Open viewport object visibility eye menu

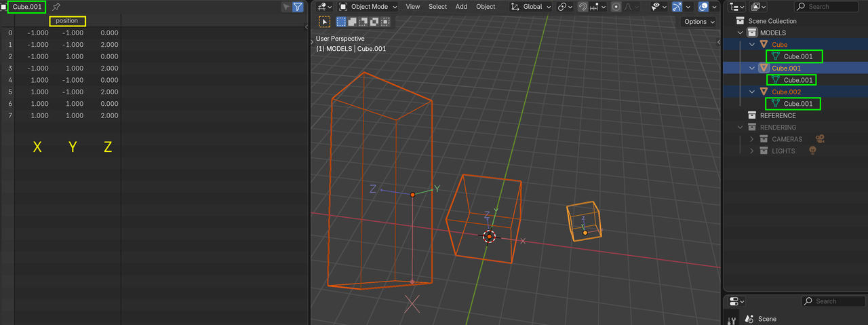pyautogui.click(x=658, y=7)
